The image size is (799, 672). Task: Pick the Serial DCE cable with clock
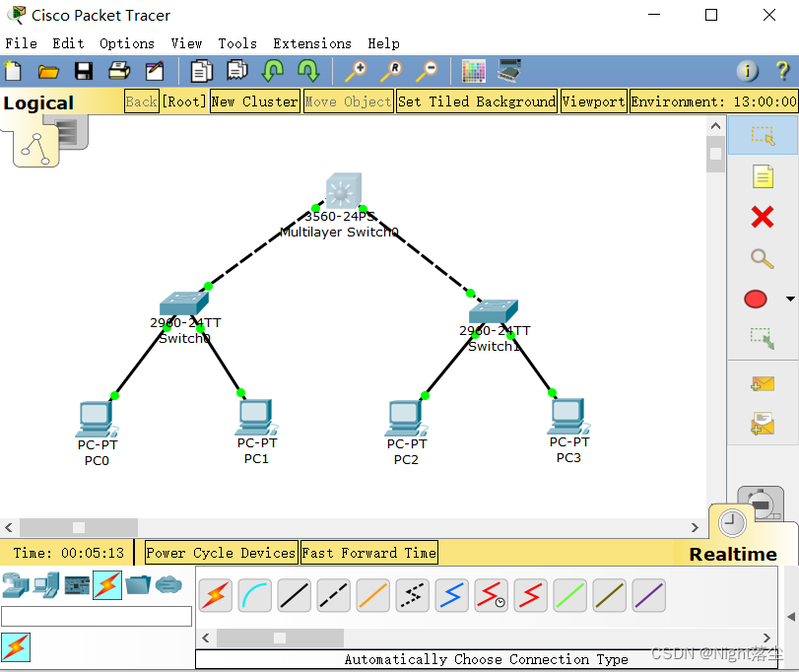(492, 595)
